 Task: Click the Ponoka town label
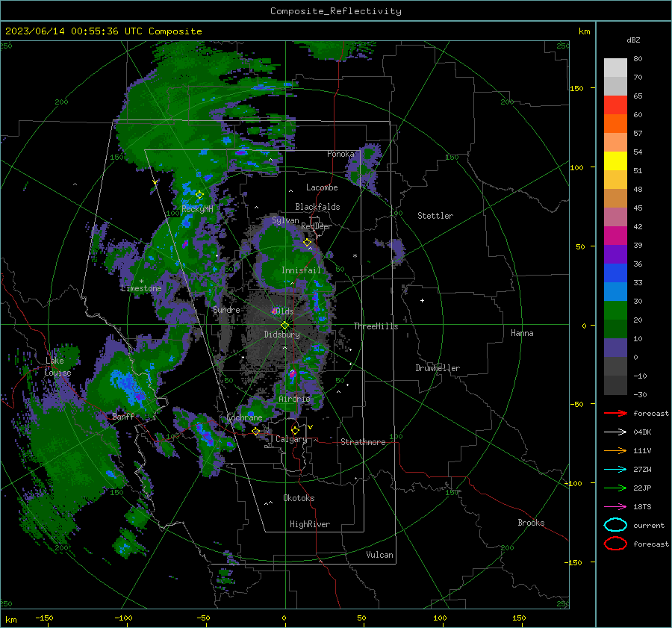point(340,154)
